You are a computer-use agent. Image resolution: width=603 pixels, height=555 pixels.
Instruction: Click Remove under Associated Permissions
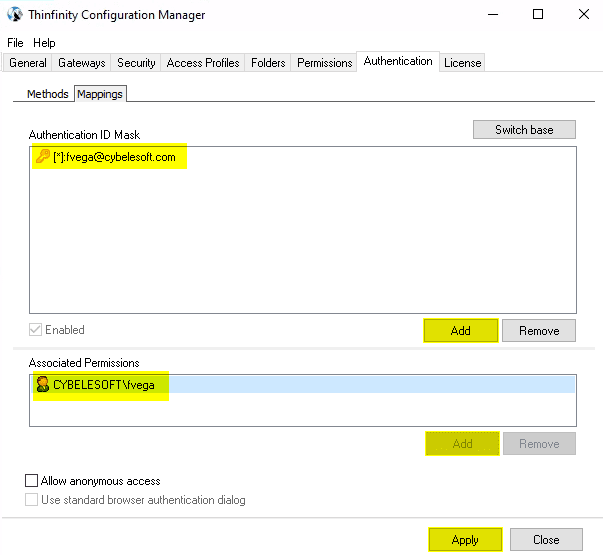539,443
